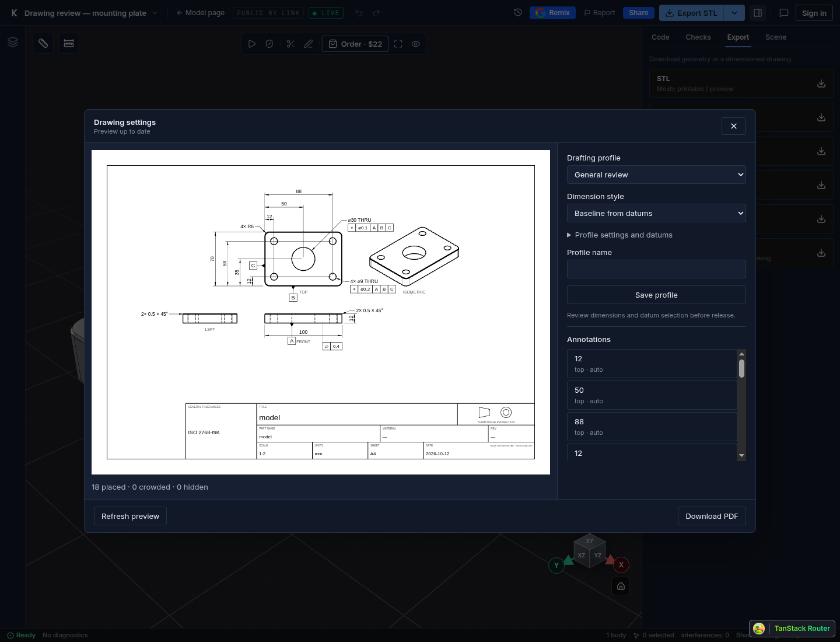Click the Y axis gizmo handle
840x642 pixels.
tap(556, 565)
